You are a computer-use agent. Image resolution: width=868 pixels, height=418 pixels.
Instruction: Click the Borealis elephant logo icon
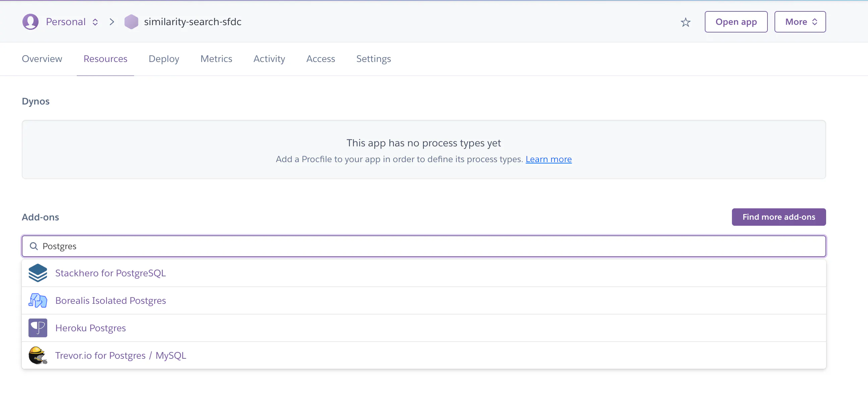pos(38,300)
